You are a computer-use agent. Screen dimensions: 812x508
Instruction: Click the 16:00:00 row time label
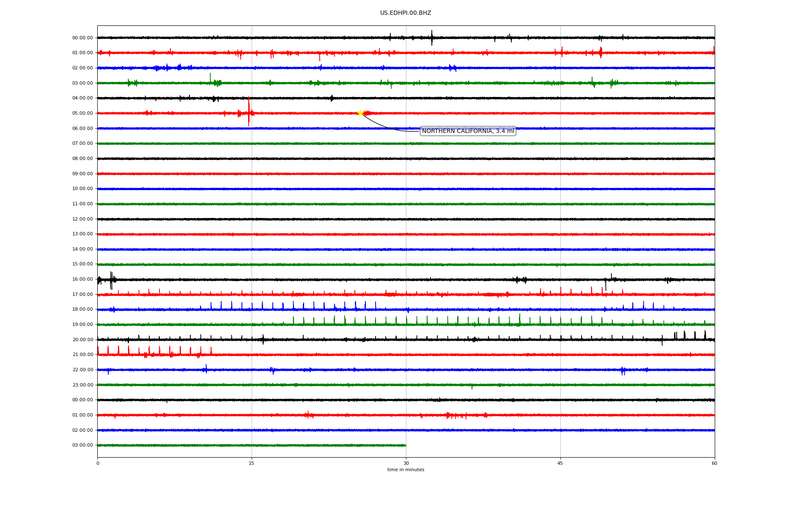[82, 279]
